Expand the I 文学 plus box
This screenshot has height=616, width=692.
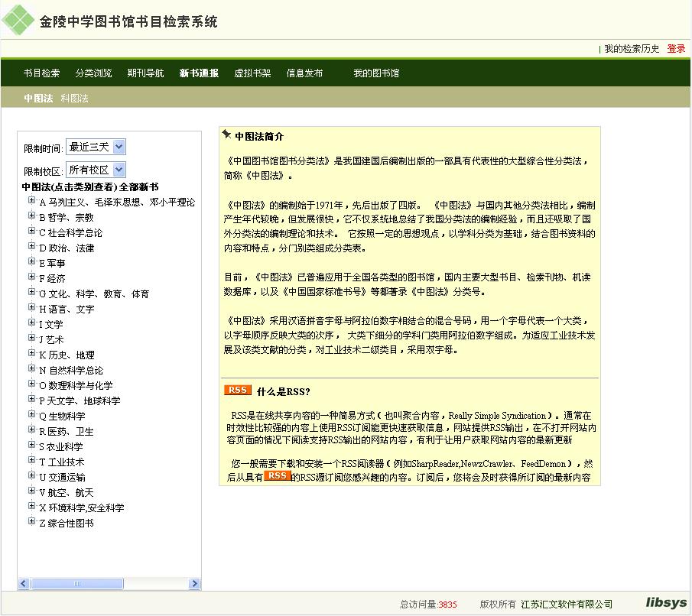[31, 322]
